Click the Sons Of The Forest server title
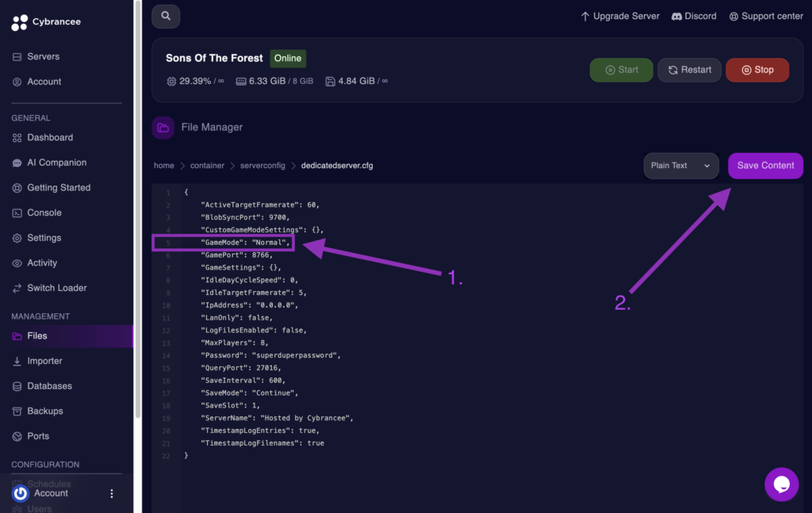 click(x=214, y=58)
